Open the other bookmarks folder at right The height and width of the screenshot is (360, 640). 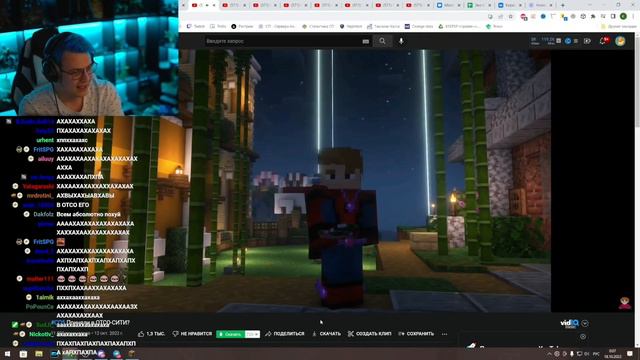618,26
